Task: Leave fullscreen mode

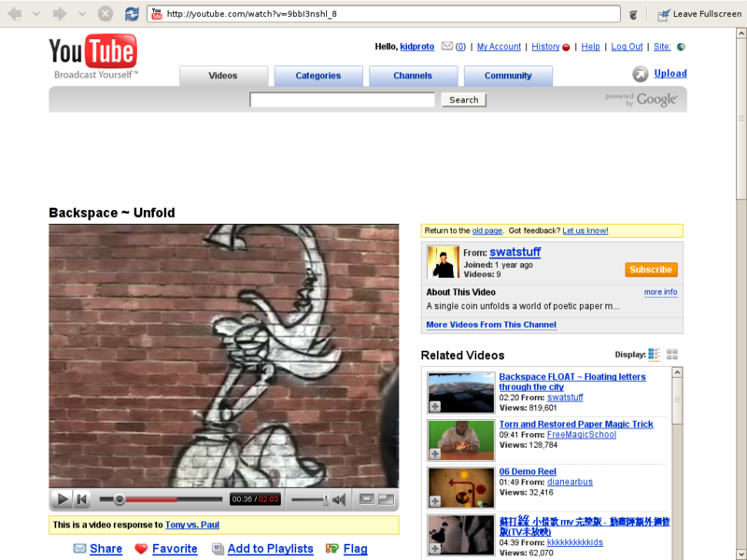Action: (x=699, y=14)
